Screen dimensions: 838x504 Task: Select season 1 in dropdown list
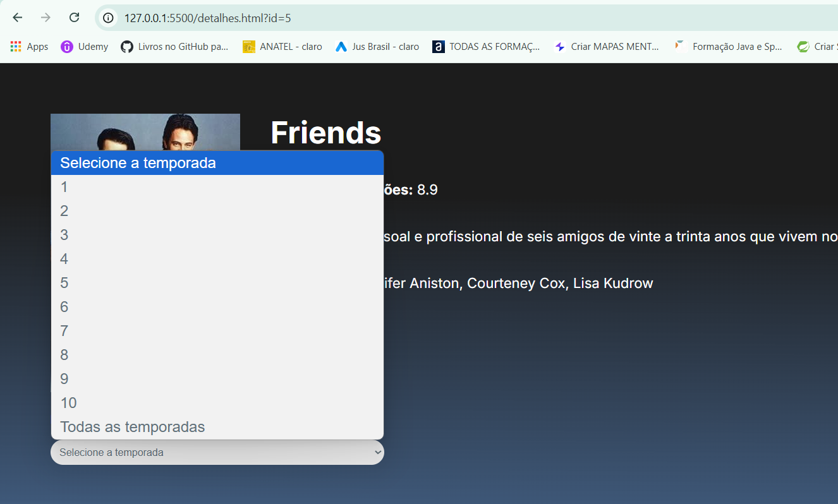pos(217,187)
